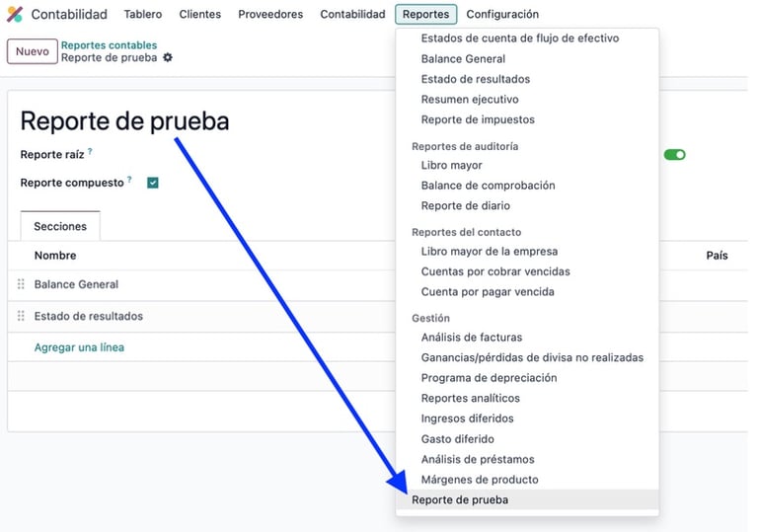Turn off the green toggle switch

pyautogui.click(x=674, y=155)
